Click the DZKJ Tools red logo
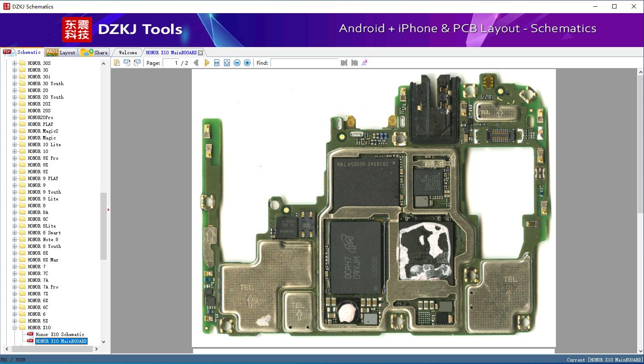 click(x=77, y=30)
